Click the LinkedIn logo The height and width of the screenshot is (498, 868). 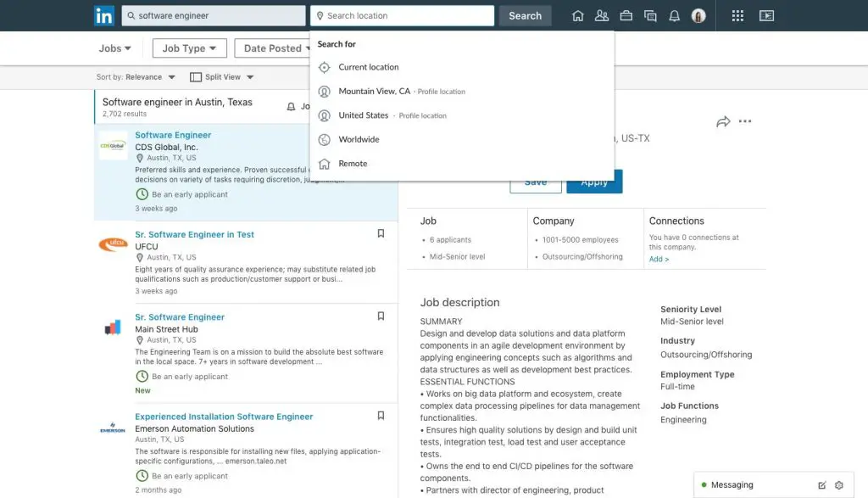[x=104, y=15]
